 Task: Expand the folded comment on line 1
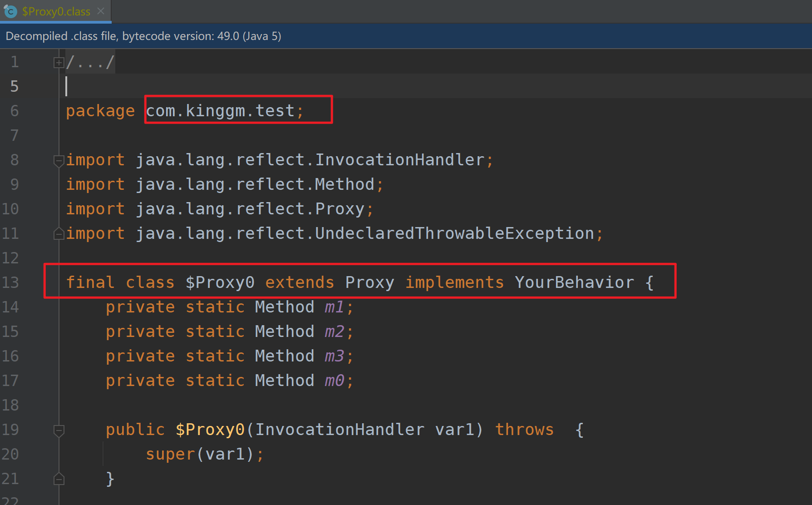pyautogui.click(x=58, y=62)
